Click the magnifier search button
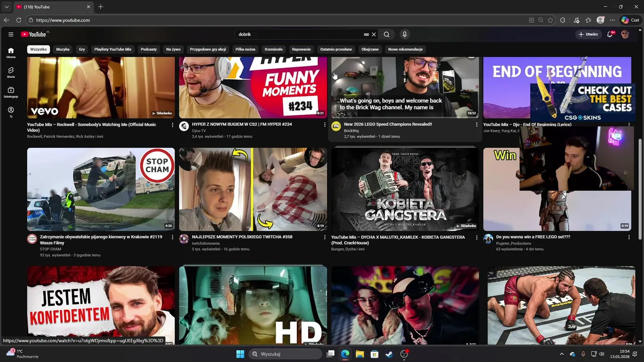Image resolution: width=644 pixels, height=362 pixels. tap(386, 34)
